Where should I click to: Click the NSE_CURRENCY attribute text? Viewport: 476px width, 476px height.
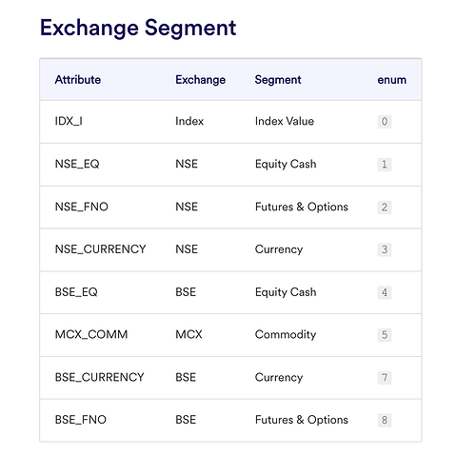[x=100, y=249]
